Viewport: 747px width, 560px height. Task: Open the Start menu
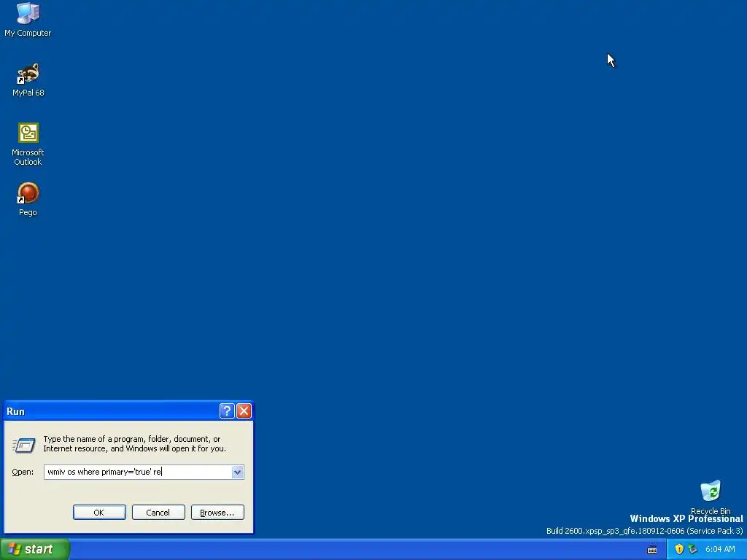click(x=35, y=549)
